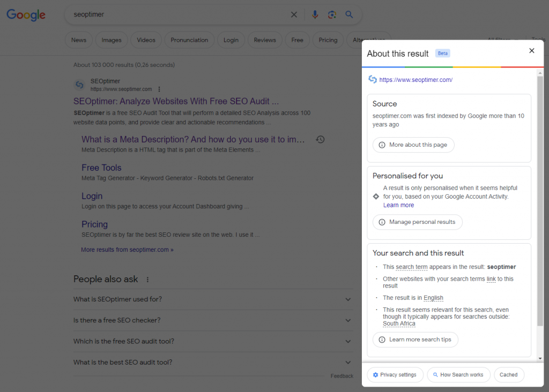549x392 pixels.
Task: Start voice search with microphone icon
Action: (x=315, y=15)
